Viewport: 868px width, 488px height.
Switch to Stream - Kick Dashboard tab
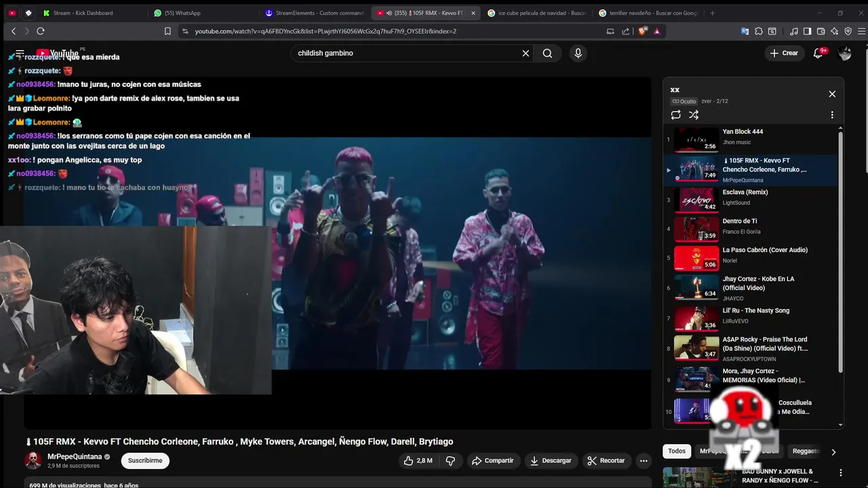pyautogui.click(x=91, y=13)
